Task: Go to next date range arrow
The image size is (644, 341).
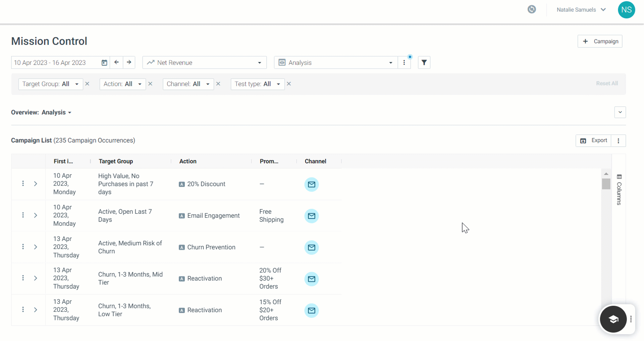Action: (x=129, y=62)
